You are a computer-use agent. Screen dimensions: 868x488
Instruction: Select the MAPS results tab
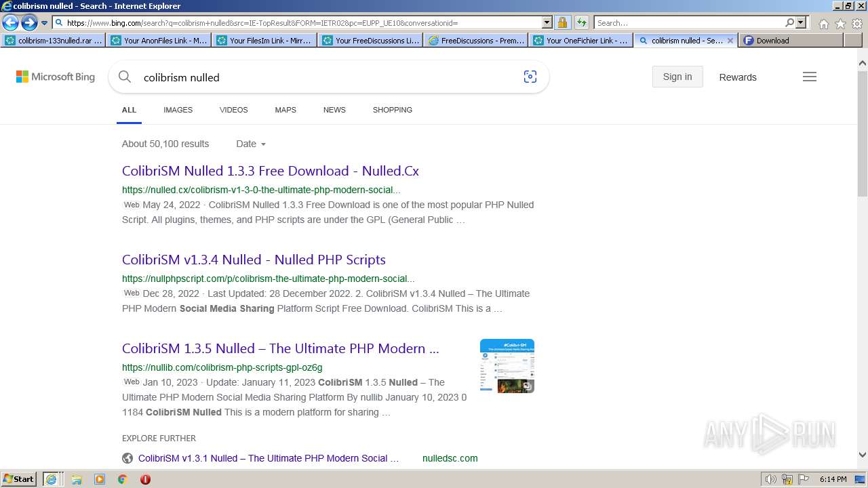click(x=285, y=110)
